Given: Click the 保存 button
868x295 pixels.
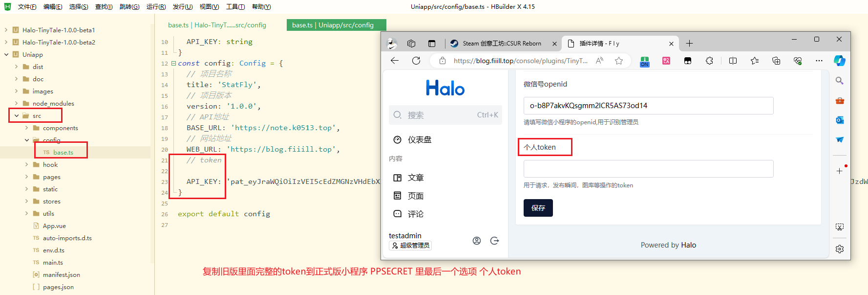Looking at the screenshot, I should 538,208.
